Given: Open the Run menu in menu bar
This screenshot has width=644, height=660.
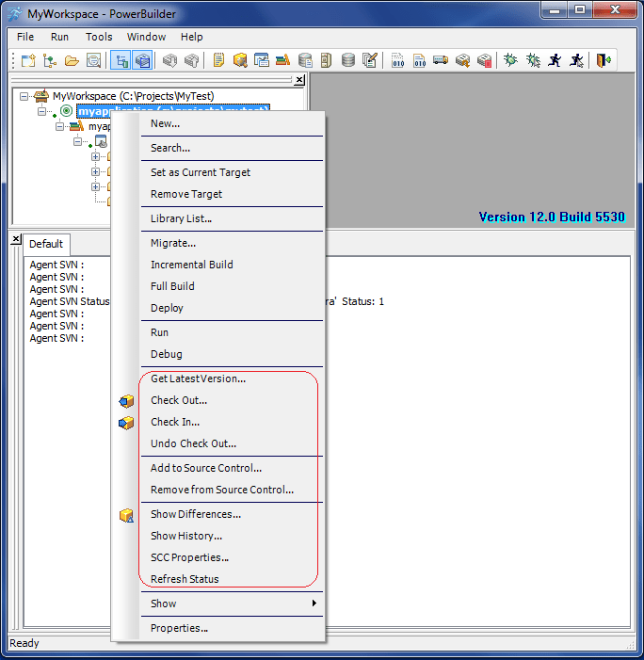Looking at the screenshot, I should point(59,37).
